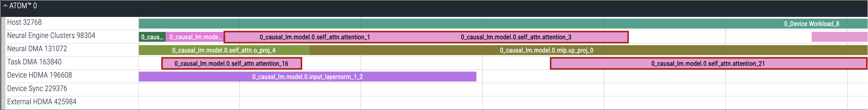Image resolution: width=868 pixels, height=110 pixels.
Task: Click the self_attn.attention_16 slice
Action: point(231,63)
